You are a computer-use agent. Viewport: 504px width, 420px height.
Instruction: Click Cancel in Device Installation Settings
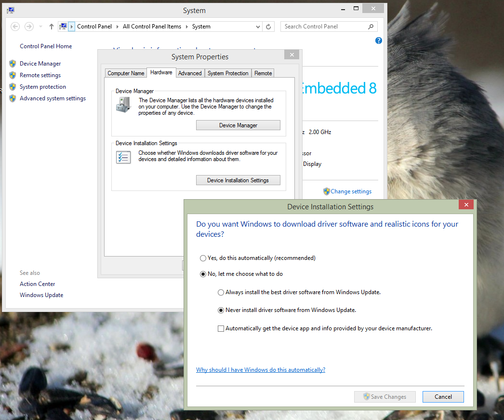(443, 397)
